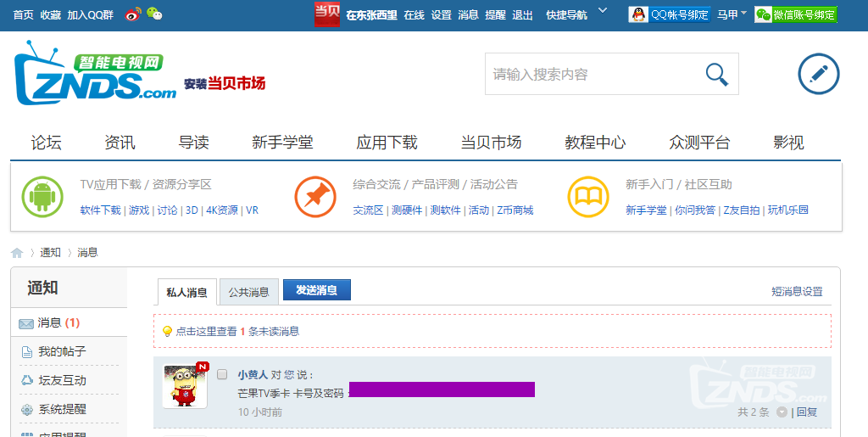
Task: Click the red 当贝 logo icon
Action: (327, 14)
